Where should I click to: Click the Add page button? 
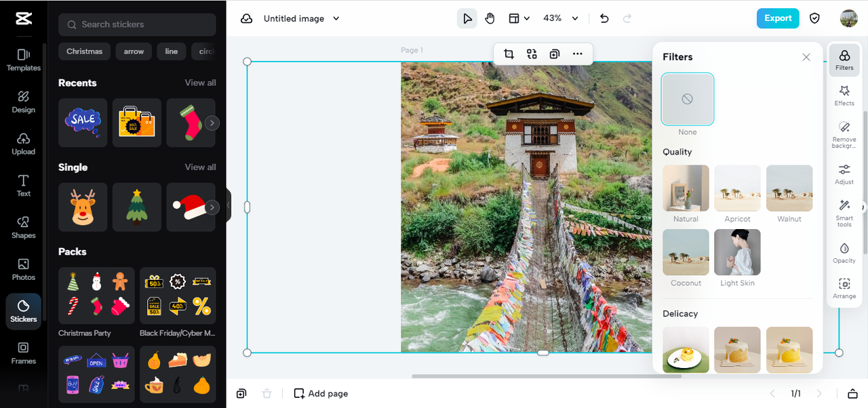321,394
